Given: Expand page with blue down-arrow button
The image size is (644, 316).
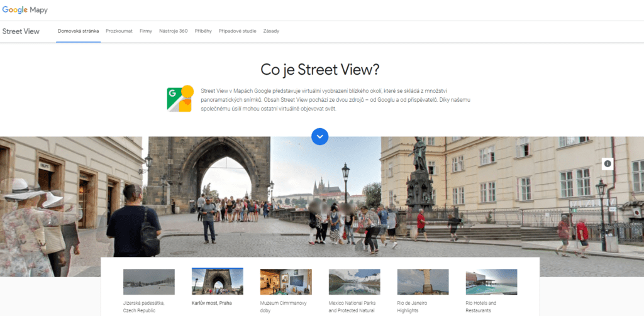Looking at the screenshot, I should tap(320, 136).
